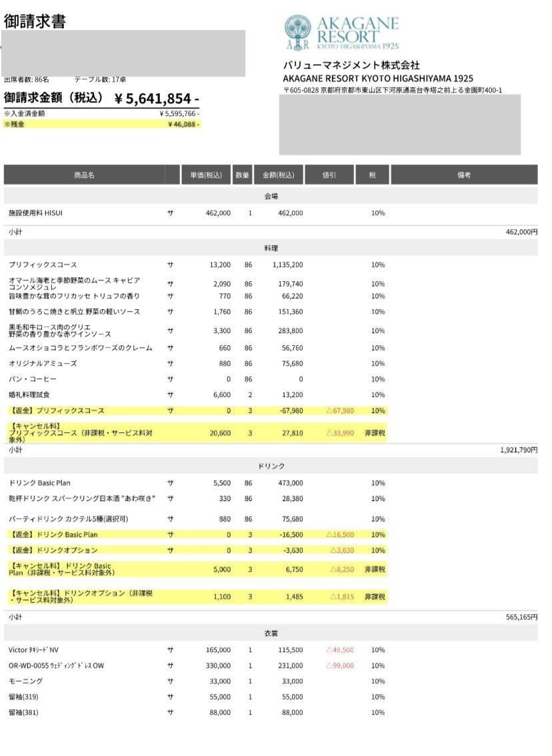The width and height of the screenshot is (552, 756).
Task: Click the 565,165円 drink subtotal
Action: [x=521, y=617]
